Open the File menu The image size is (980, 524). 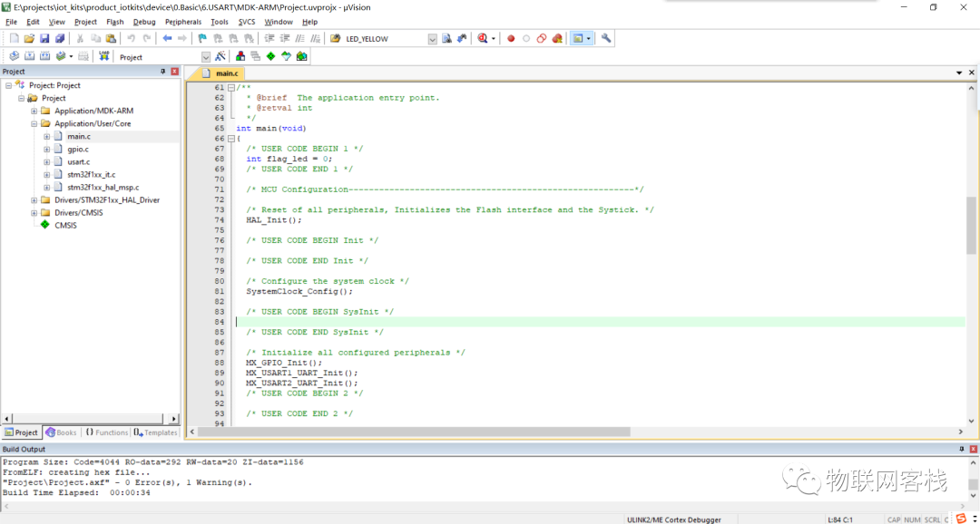[x=11, y=21]
